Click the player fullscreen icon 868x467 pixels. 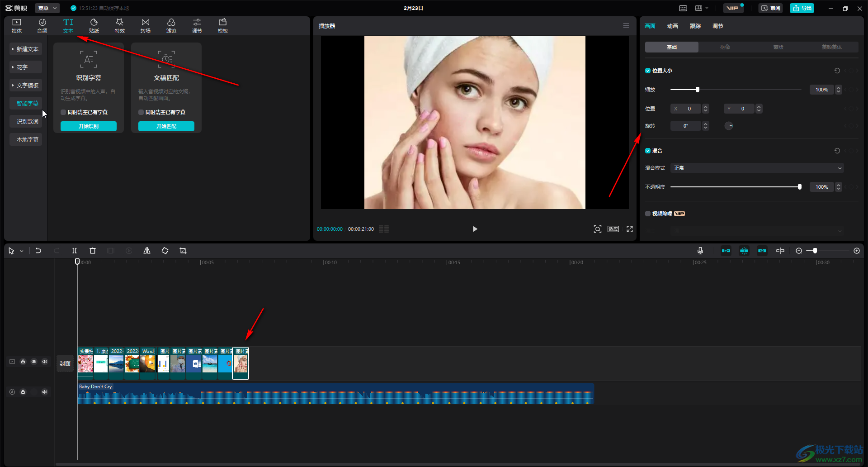pyautogui.click(x=630, y=229)
